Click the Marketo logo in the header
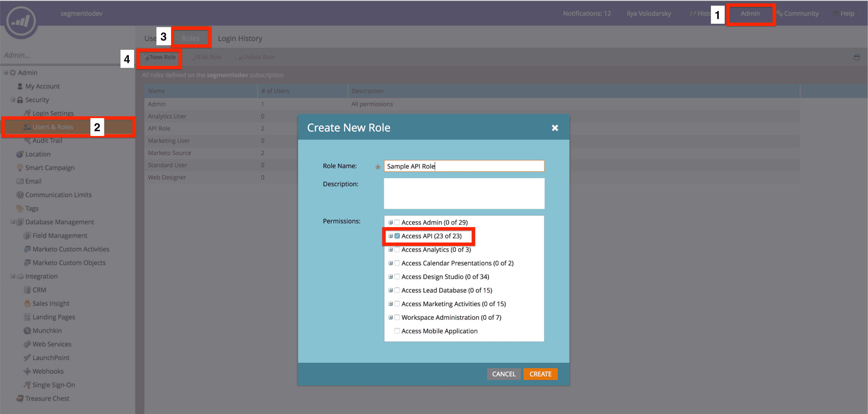 click(21, 21)
